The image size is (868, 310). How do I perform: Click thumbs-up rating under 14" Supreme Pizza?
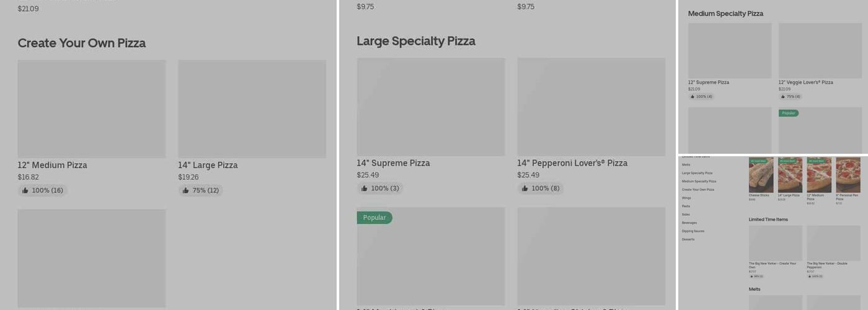coord(379,188)
